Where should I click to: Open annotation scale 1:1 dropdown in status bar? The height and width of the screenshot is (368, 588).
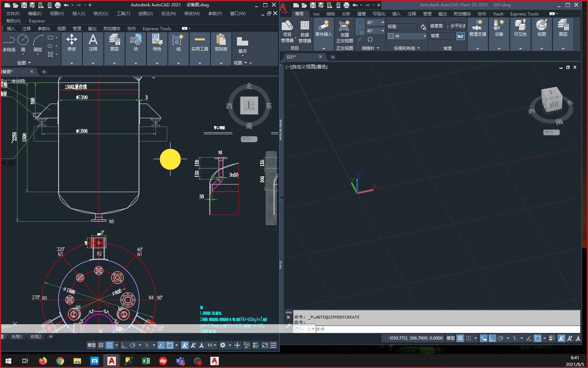(x=212, y=345)
